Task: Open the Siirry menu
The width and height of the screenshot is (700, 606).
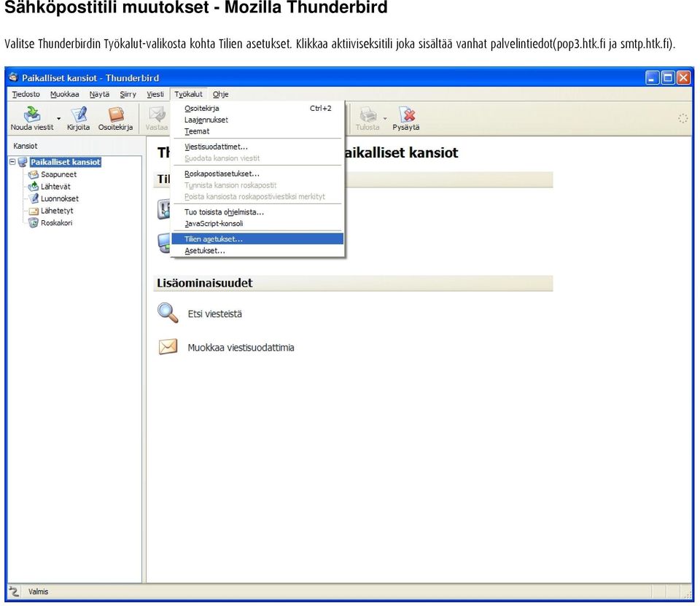Action: 128,94
